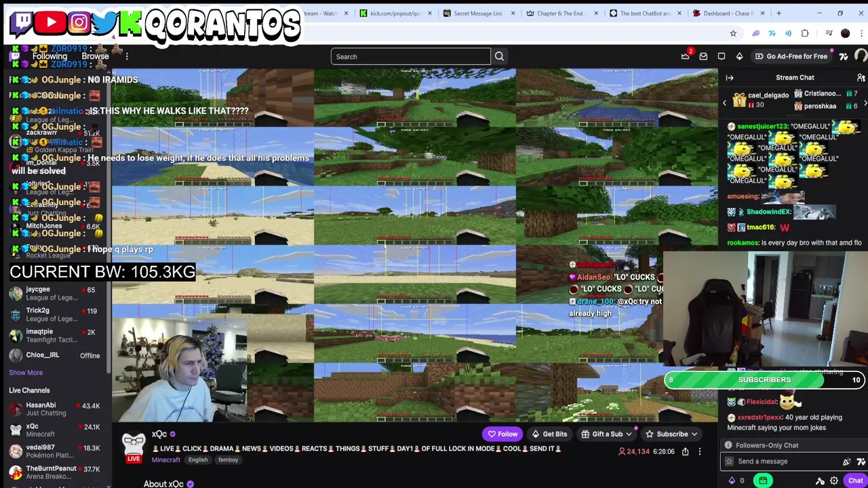Open jaycgee followed channel
Viewport: 868px width, 488px height.
click(x=54, y=293)
